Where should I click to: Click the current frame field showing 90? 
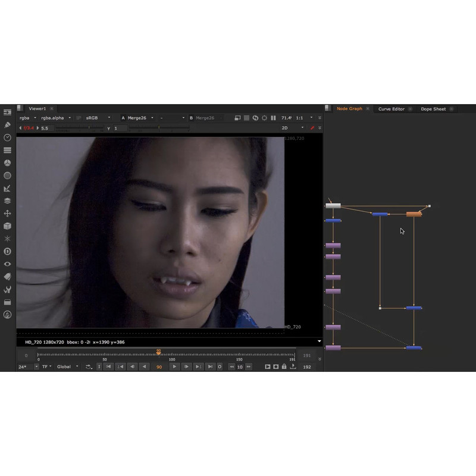pos(159,367)
